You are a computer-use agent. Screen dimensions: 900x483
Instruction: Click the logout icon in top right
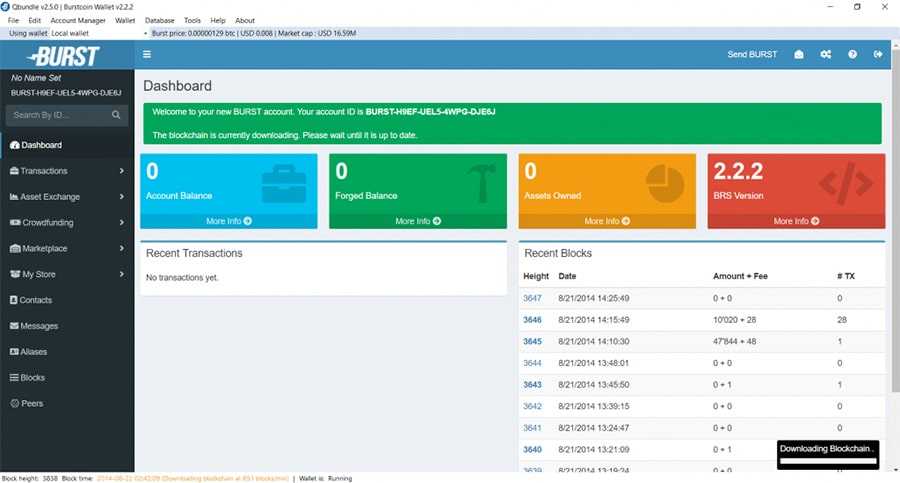878,54
